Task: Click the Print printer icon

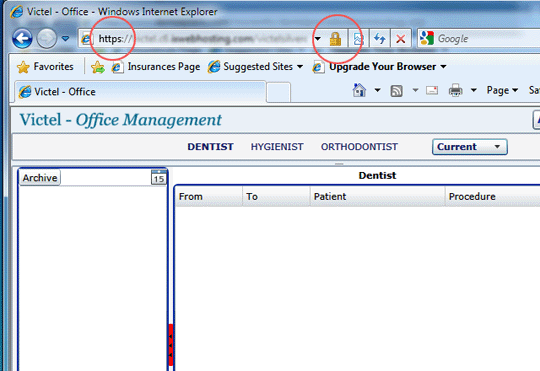Action: [x=455, y=90]
